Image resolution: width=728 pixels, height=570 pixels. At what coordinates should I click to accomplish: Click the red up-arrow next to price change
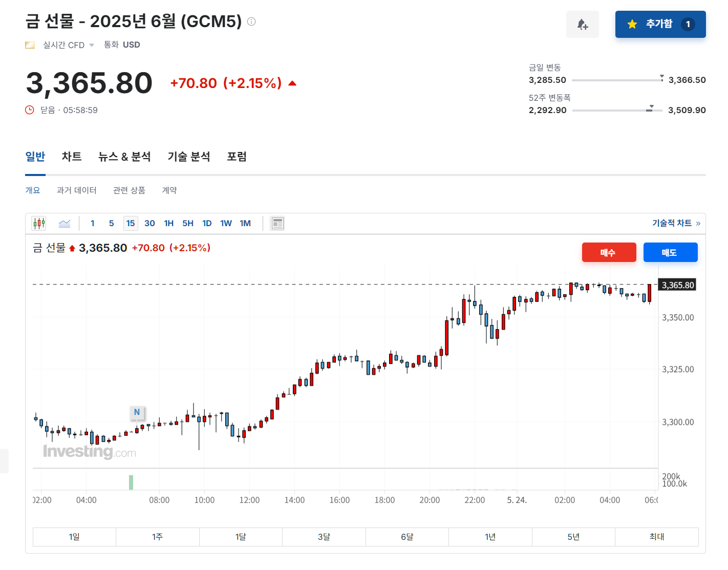point(292,82)
